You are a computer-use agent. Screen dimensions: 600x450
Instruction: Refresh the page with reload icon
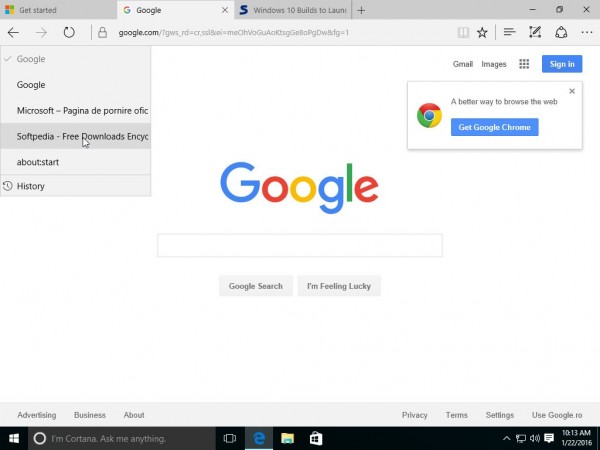pos(69,33)
